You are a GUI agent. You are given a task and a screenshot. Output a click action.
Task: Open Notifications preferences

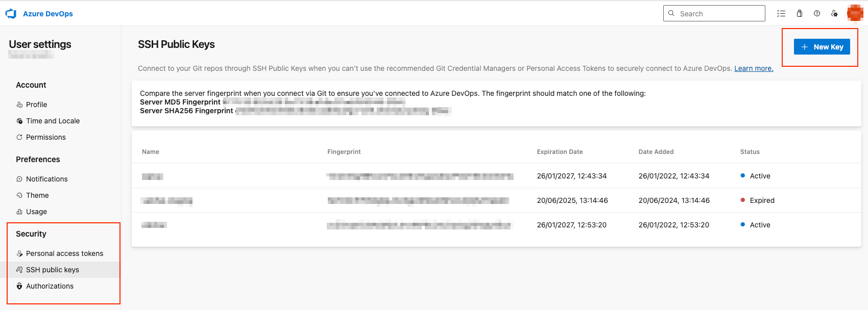46,179
